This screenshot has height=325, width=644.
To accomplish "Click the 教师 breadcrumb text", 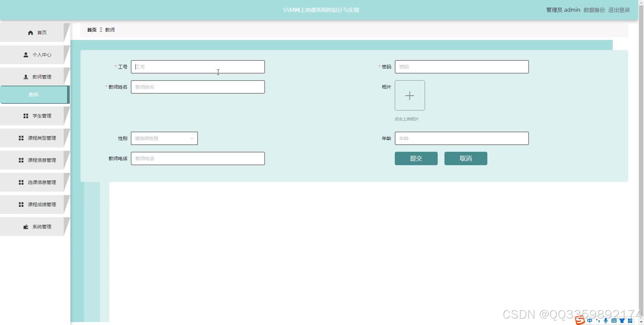I will click(110, 30).
